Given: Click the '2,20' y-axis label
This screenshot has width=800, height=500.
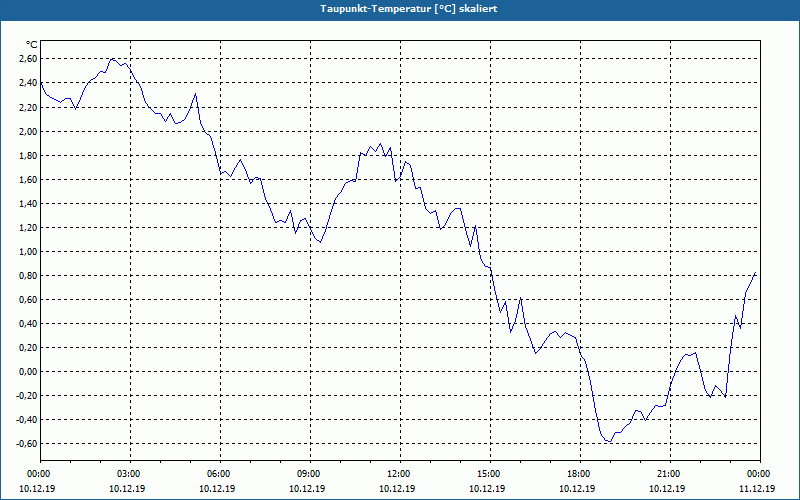Looking at the screenshot, I should pos(29,107).
